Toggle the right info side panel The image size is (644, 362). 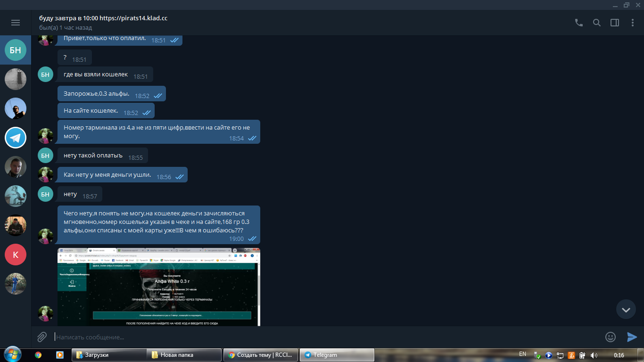[615, 23]
